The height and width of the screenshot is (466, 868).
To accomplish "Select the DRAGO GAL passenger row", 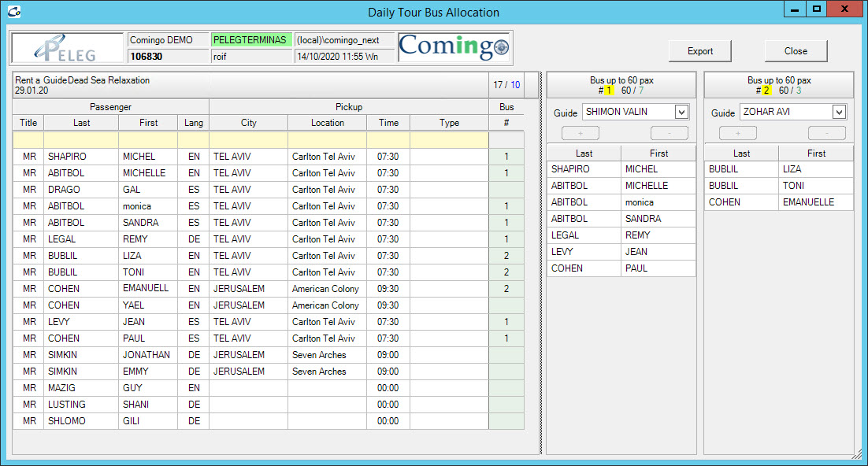I will tap(81, 190).
